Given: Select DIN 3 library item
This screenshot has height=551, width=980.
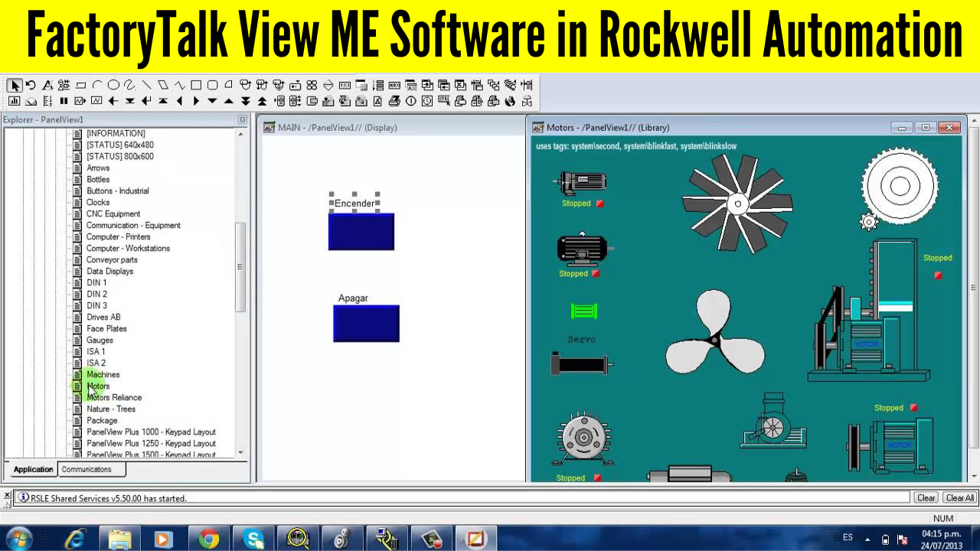Looking at the screenshot, I should click(x=96, y=305).
